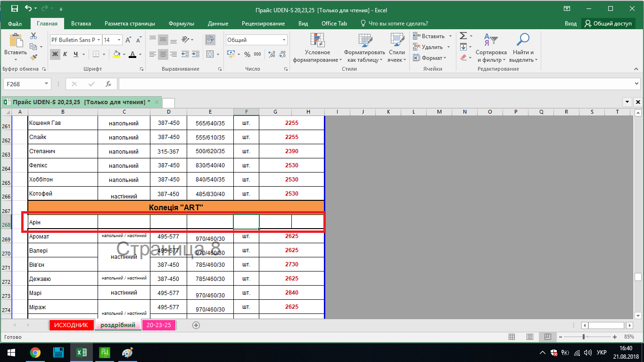The height and width of the screenshot is (362, 644).
Task: Click the Общий доступ share button
Action: click(x=609, y=24)
